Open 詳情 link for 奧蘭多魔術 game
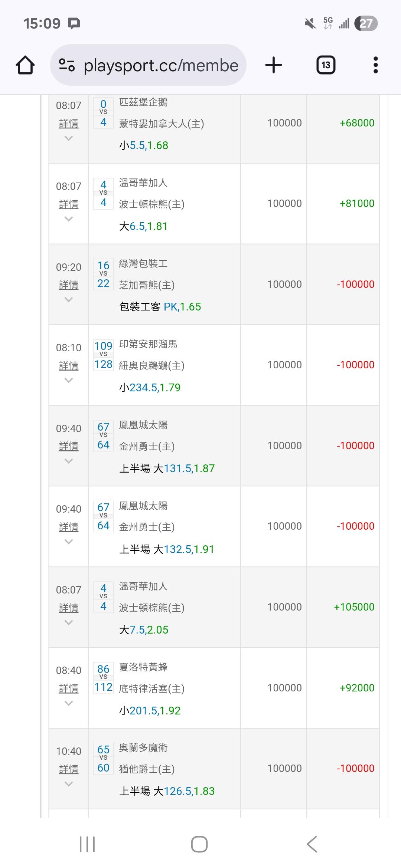This screenshot has width=401, height=868. (69, 769)
